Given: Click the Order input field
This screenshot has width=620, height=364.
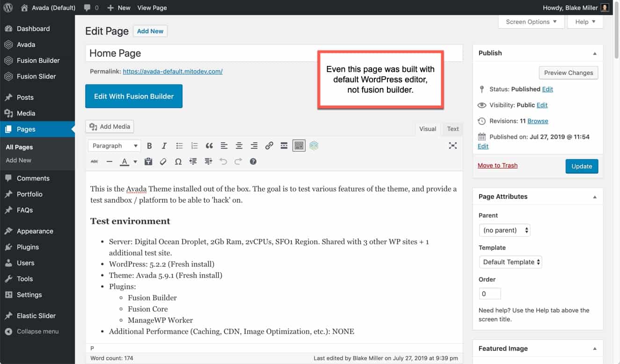Looking at the screenshot, I should (490, 294).
